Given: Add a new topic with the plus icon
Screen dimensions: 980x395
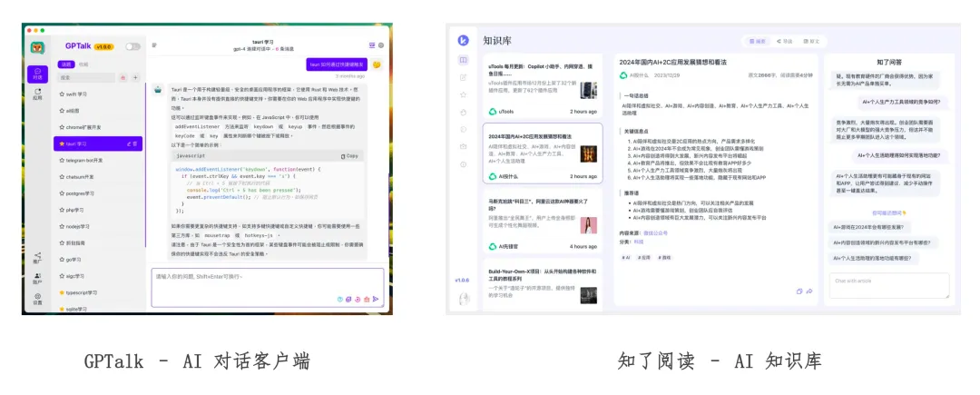Looking at the screenshot, I should click(x=135, y=77).
